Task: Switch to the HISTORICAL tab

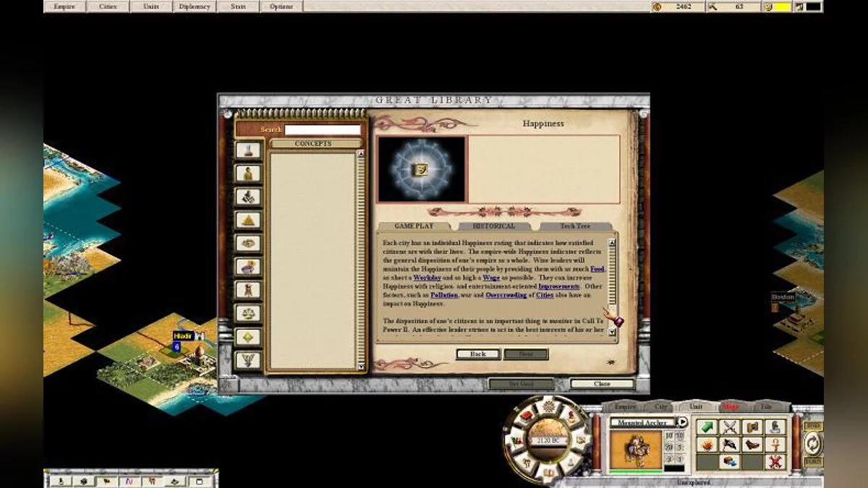Action: [x=494, y=226]
